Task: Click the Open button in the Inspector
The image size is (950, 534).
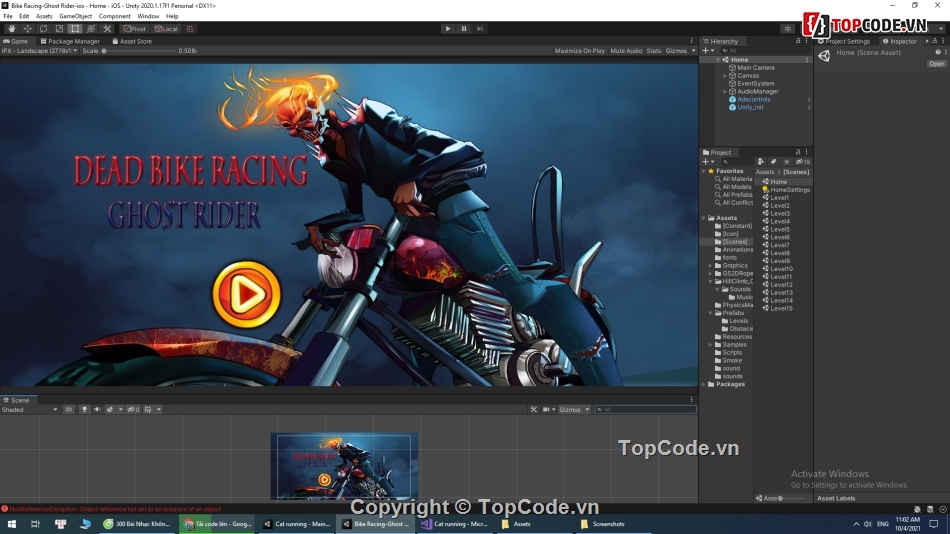Action: pyautogui.click(x=936, y=64)
